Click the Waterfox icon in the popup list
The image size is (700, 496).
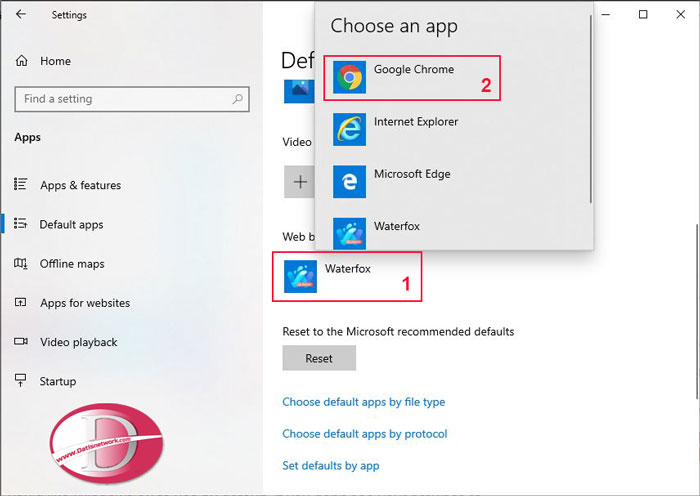point(349,233)
